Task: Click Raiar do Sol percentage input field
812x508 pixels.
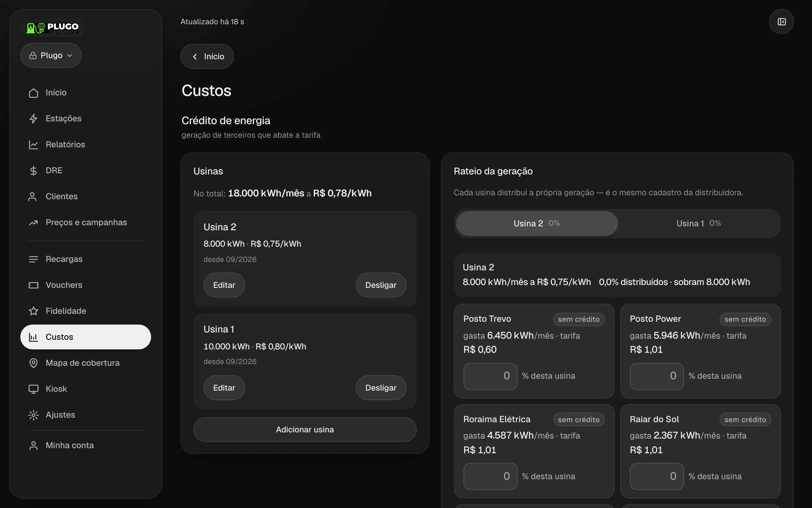Action: [x=657, y=476]
